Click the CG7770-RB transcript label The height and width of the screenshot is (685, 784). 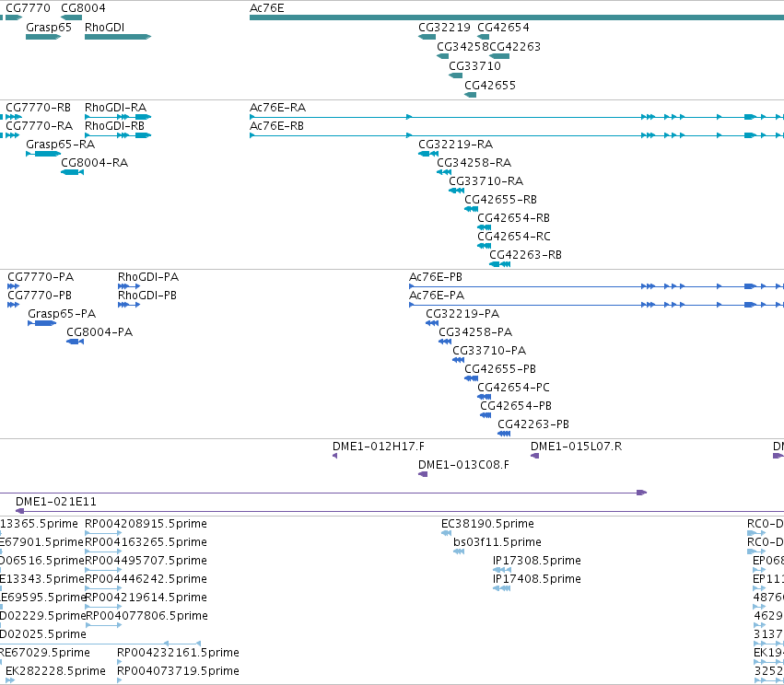38,108
